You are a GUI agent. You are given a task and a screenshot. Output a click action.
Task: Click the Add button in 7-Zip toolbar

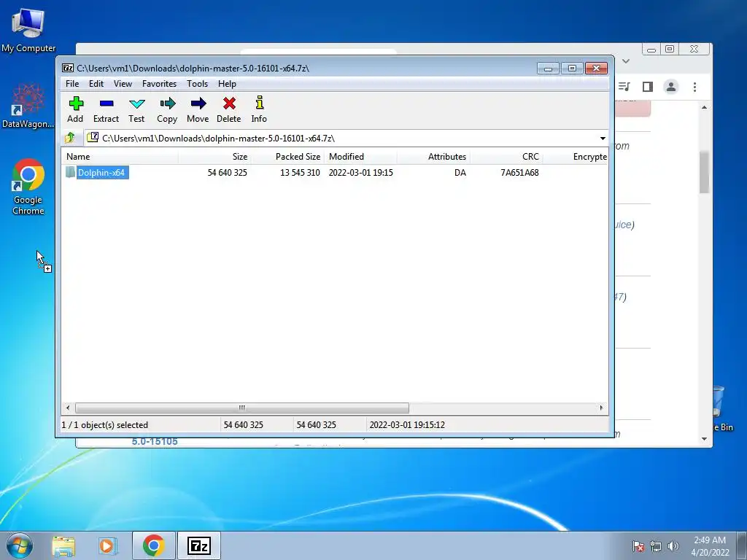[x=75, y=109]
